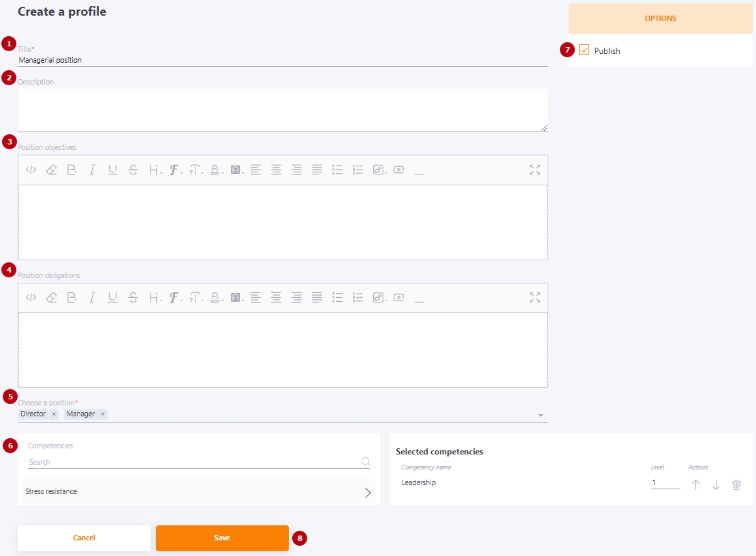The image size is (756, 556).
Task: Align text right in Position obligations editor
Action: [x=296, y=298]
